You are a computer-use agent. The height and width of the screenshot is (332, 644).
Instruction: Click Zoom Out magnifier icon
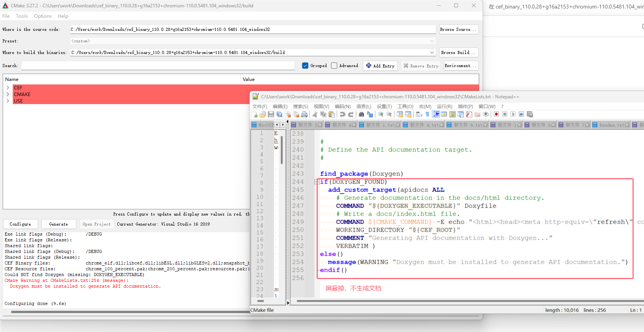(x=389, y=114)
